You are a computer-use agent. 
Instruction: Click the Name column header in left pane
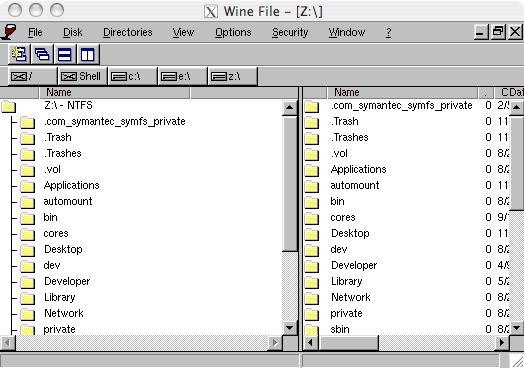[115, 93]
